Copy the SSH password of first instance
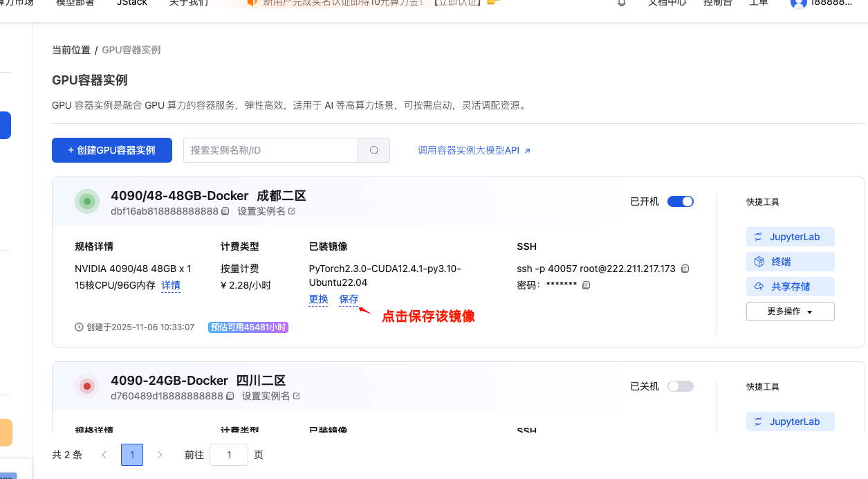 pyautogui.click(x=586, y=284)
